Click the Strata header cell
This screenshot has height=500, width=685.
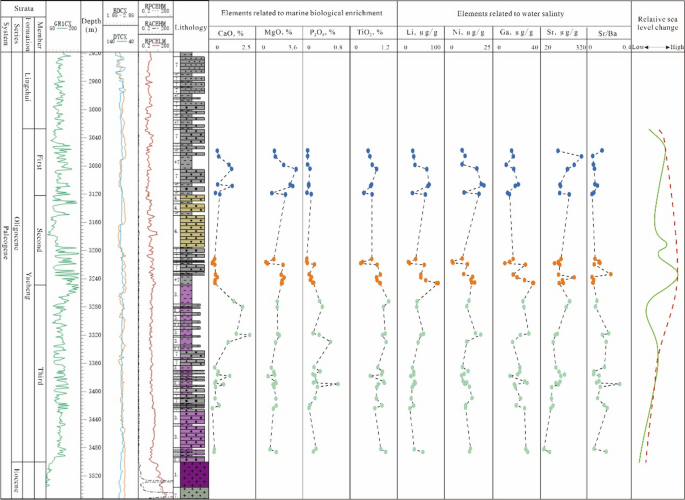[23, 8]
